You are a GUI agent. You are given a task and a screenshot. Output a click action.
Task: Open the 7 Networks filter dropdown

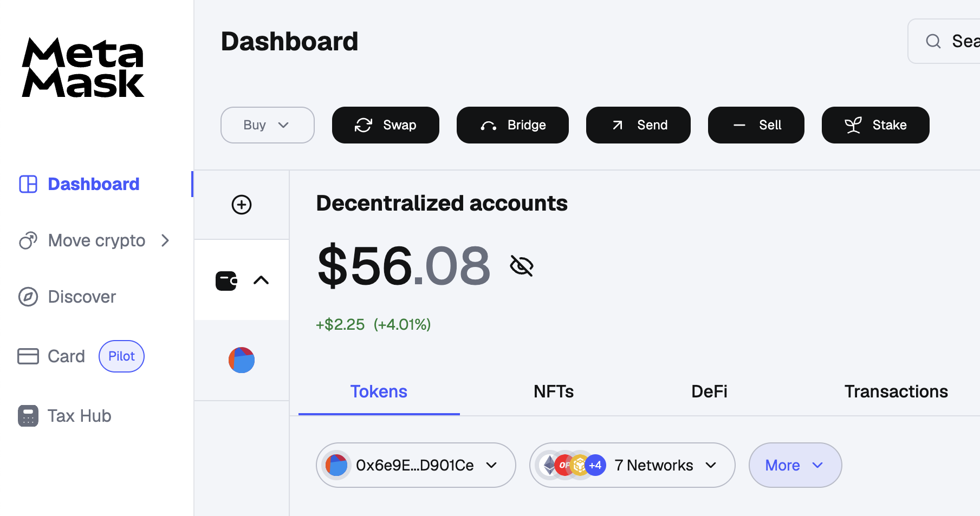click(632, 465)
